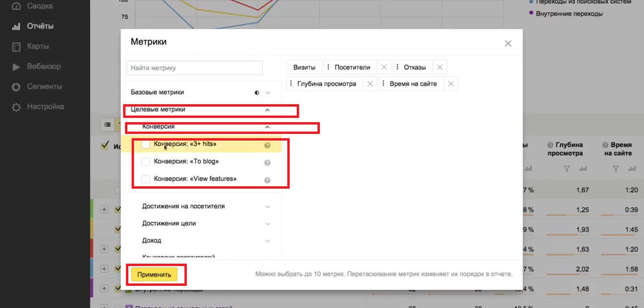644x308 pixels.
Task: Remove the Отказы metric chip
Action: tap(440, 67)
